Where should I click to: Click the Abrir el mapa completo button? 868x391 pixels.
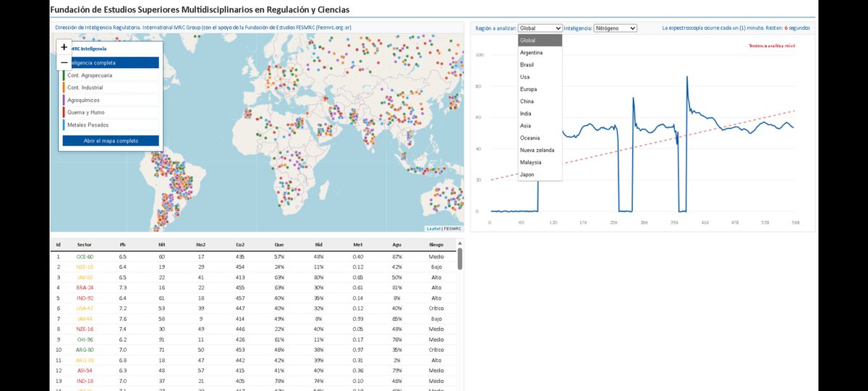(111, 140)
